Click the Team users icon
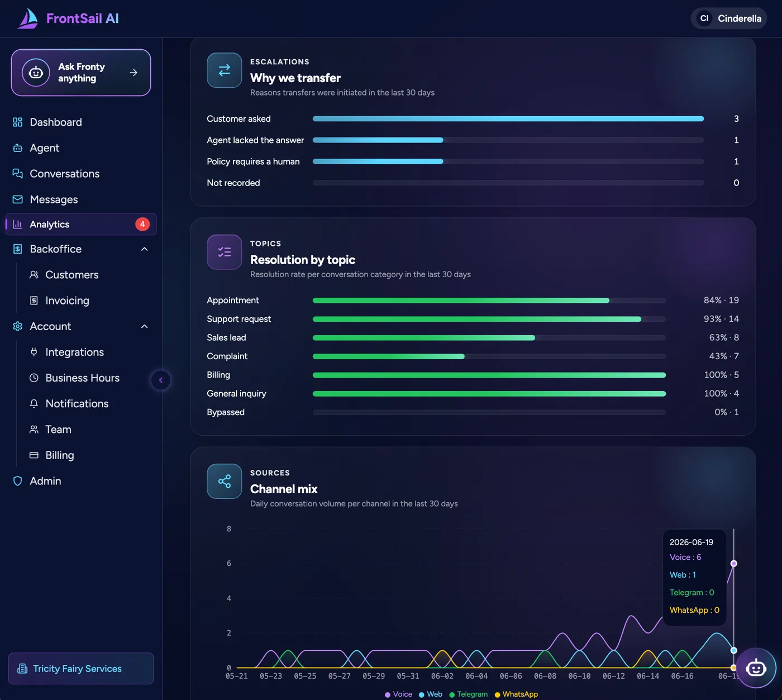 click(34, 429)
